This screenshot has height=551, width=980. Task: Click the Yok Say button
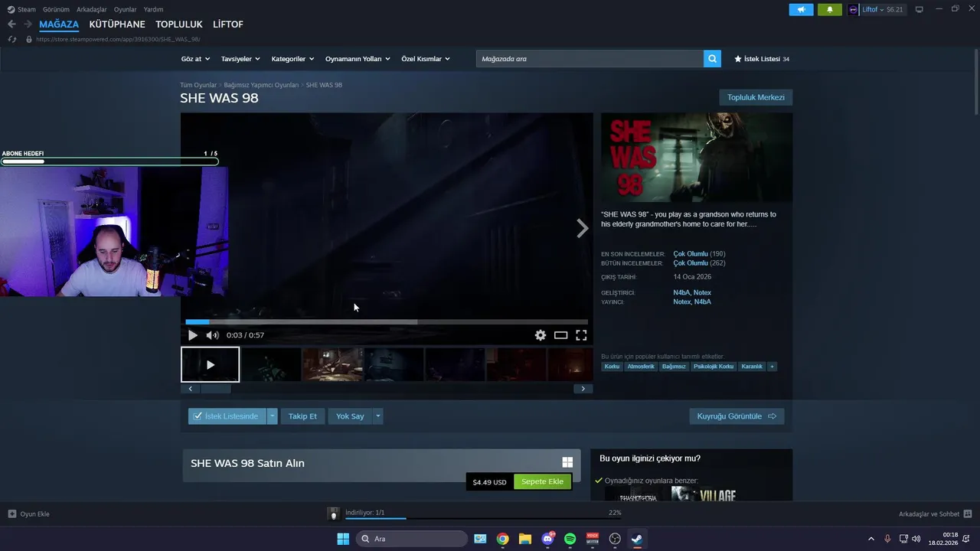[350, 416]
